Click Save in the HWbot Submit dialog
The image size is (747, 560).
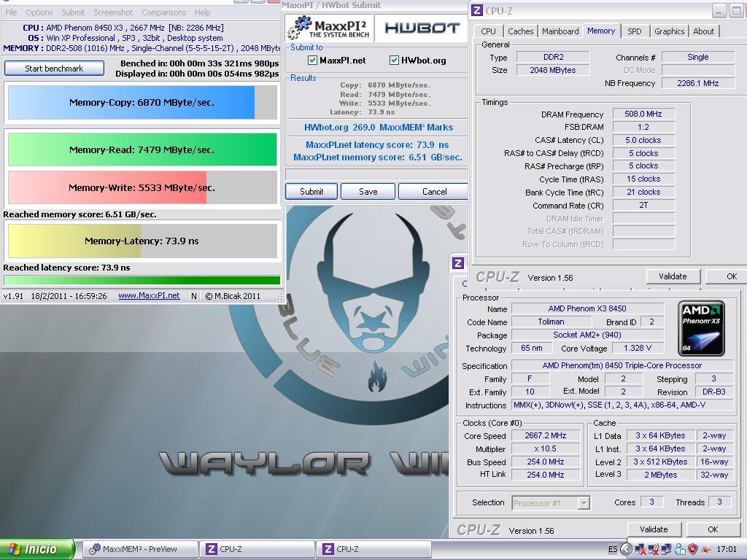click(368, 192)
